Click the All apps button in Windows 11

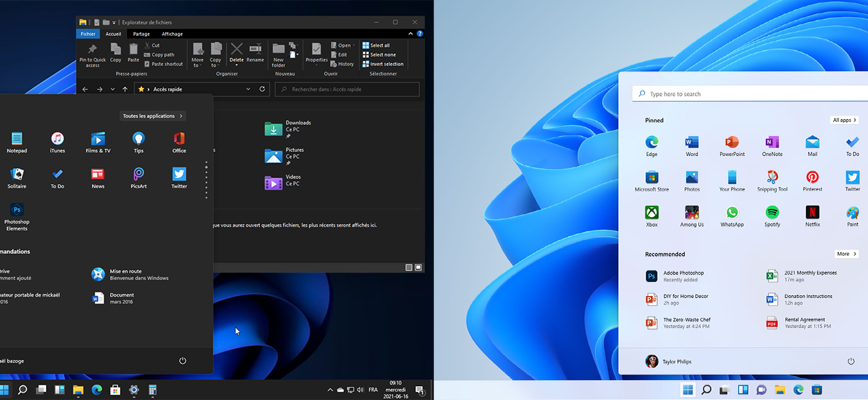coord(844,119)
